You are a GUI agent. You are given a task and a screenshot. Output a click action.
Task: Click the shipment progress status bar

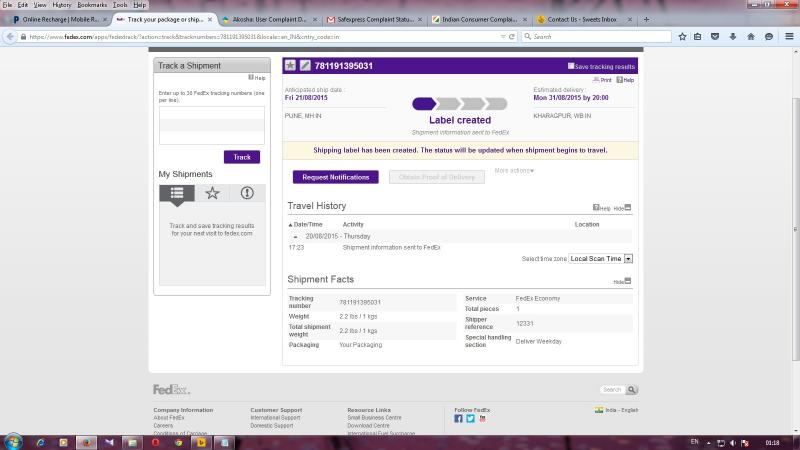click(x=460, y=104)
